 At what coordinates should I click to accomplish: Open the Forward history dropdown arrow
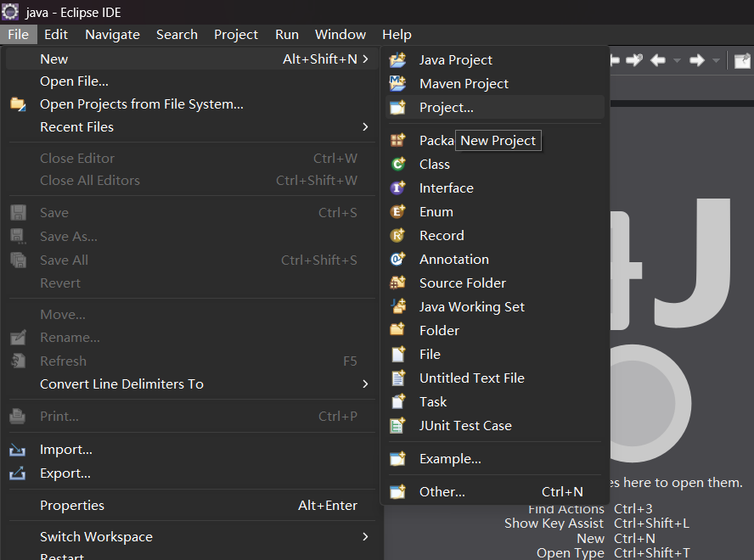pyautogui.click(x=716, y=60)
